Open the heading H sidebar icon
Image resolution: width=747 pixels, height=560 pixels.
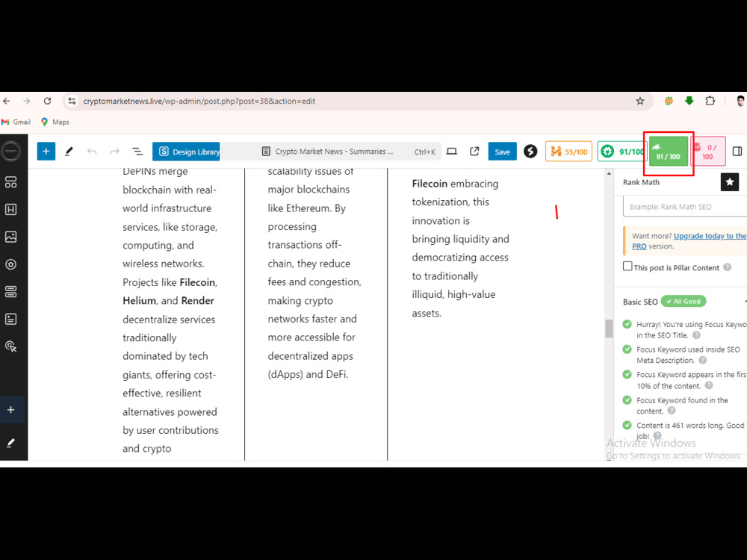11,210
